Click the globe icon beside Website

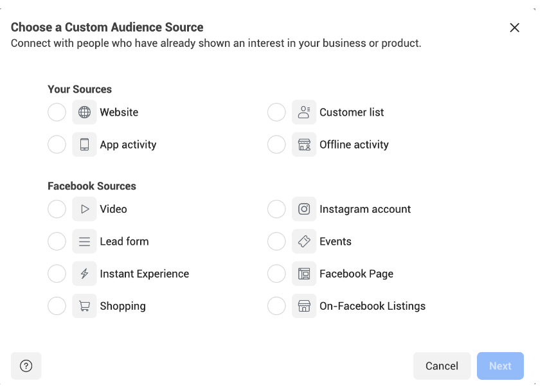click(x=84, y=112)
